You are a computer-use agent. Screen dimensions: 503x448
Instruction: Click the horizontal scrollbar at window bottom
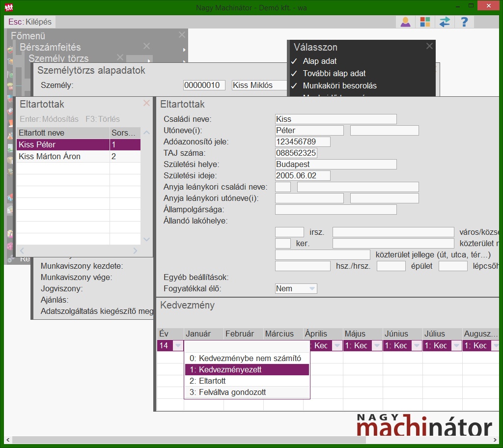(x=196, y=440)
